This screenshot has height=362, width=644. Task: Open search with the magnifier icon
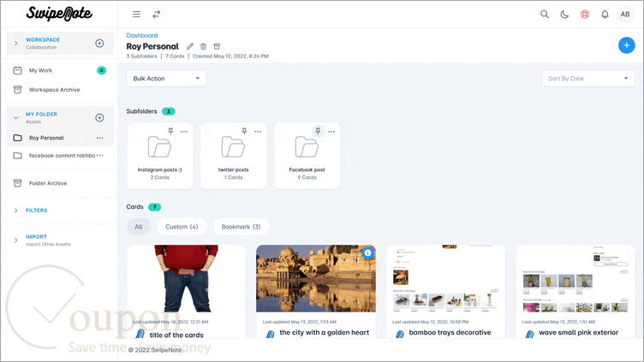(x=545, y=15)
